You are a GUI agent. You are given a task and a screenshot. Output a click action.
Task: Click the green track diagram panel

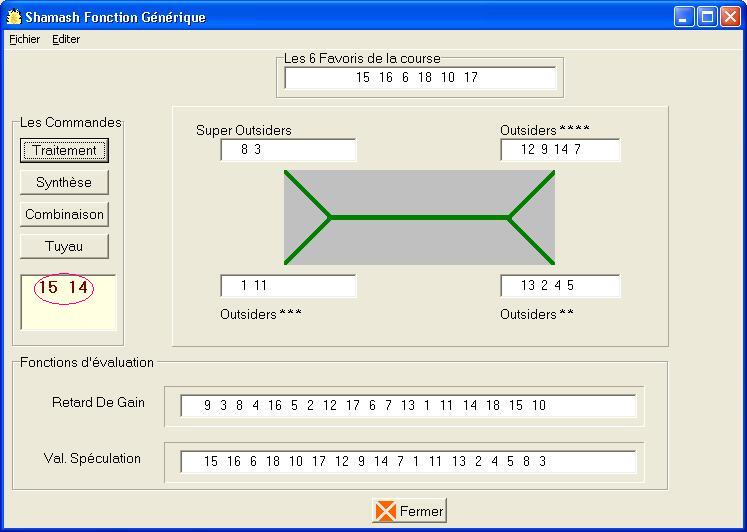coord(420,217)
